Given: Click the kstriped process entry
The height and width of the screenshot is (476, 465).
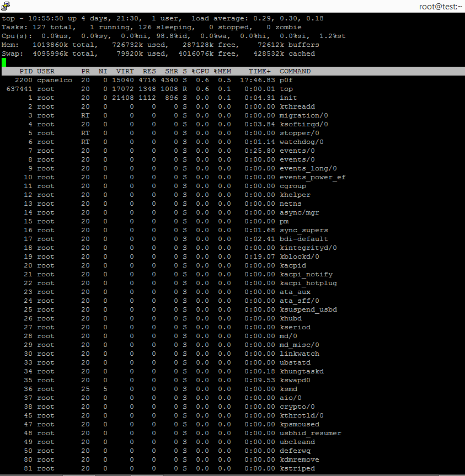Looking at the screenshot, I should point(297,468).
